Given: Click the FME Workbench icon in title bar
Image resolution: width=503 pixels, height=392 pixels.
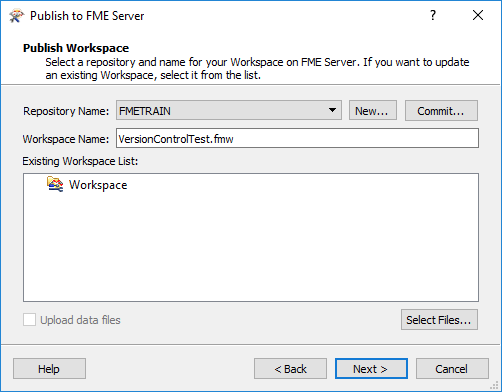Looking at the screenshot, I should coord(17,16).
